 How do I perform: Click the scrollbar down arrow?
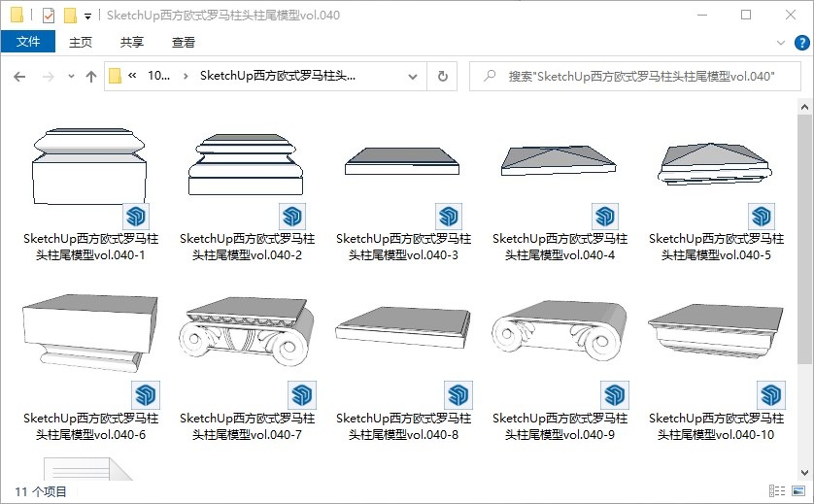click(804, 472)
